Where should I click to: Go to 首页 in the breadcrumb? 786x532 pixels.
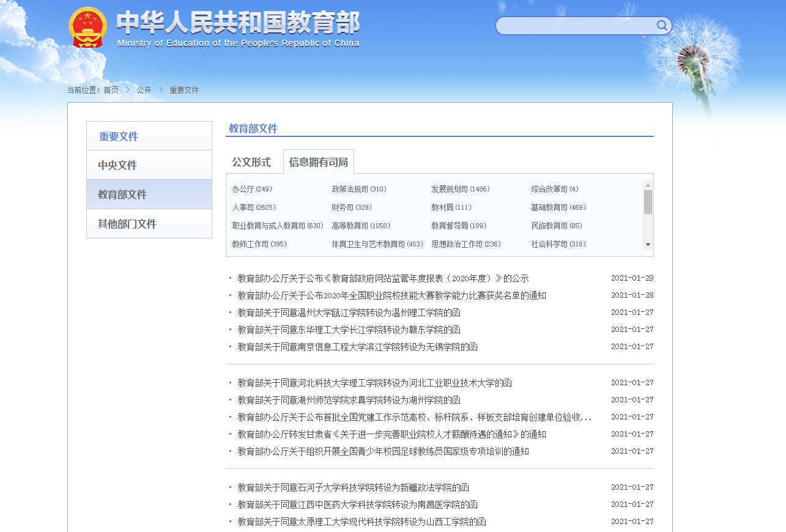pos(111,90)
